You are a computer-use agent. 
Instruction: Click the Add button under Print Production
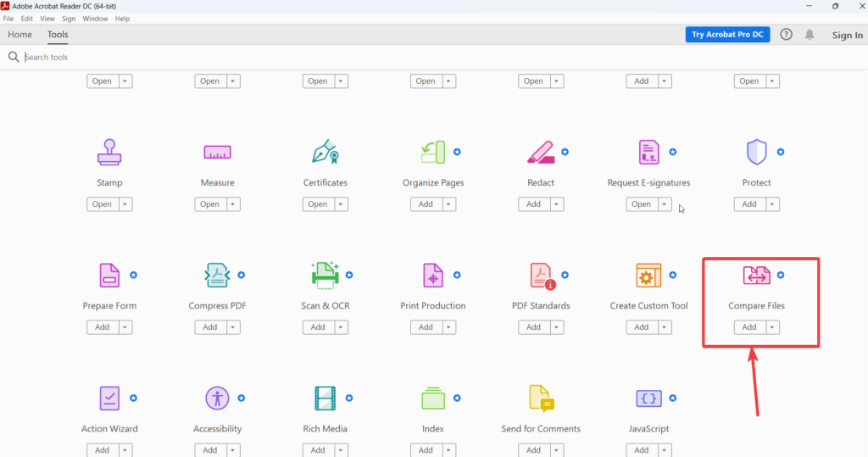coord(426,326)
